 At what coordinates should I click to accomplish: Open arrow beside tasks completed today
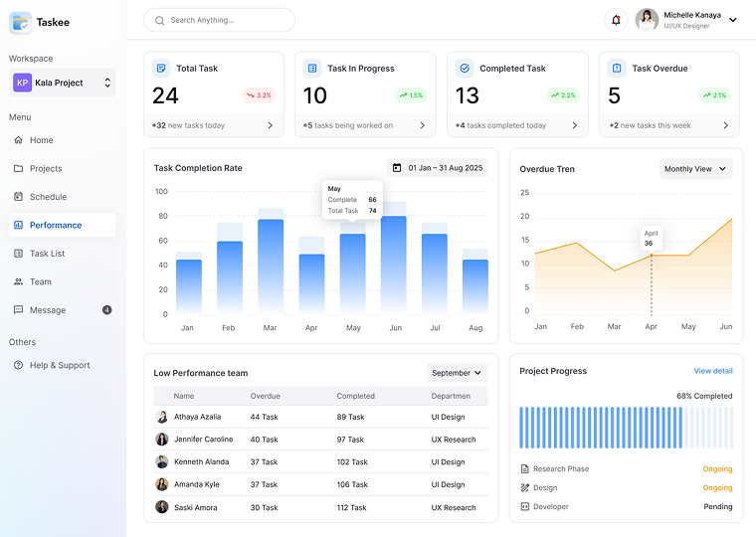tap(574, 125)
